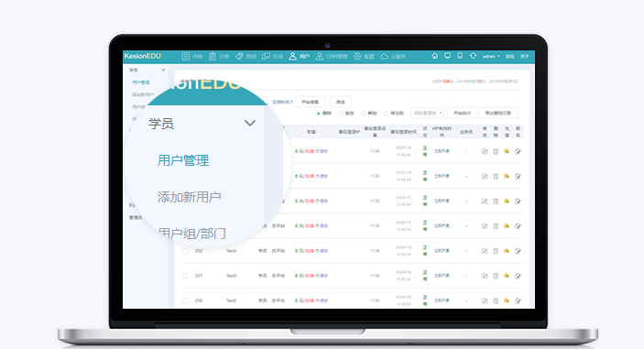Click the KesionEDU logo
The width and height of the screenshot is (644, 349).
[143, 56]
